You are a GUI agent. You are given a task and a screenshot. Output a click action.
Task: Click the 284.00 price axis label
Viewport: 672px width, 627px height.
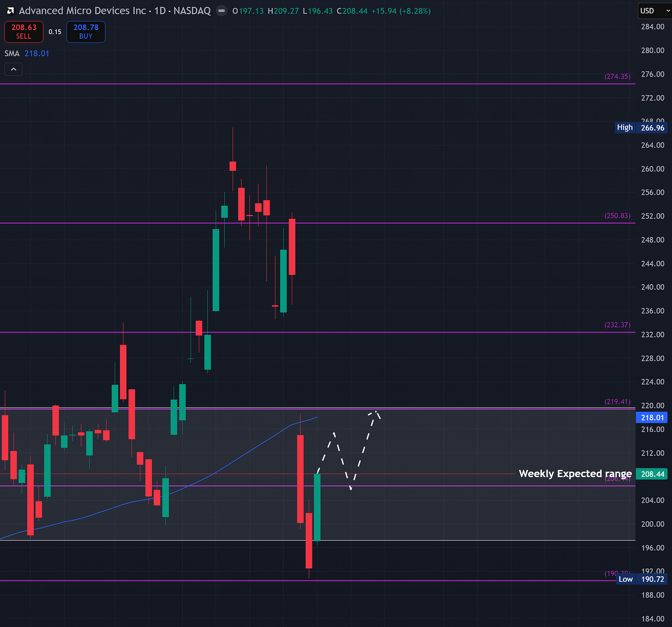pyautogui.click(x=653, y=27)
